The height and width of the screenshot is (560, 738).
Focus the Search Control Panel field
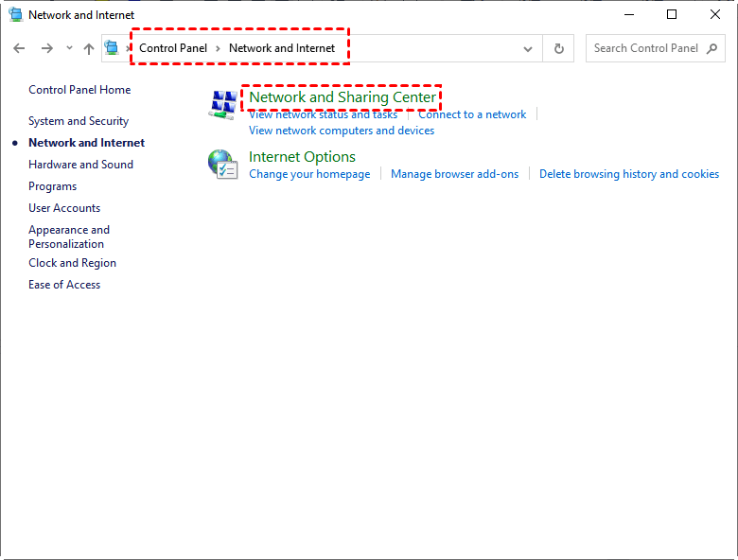645,48
